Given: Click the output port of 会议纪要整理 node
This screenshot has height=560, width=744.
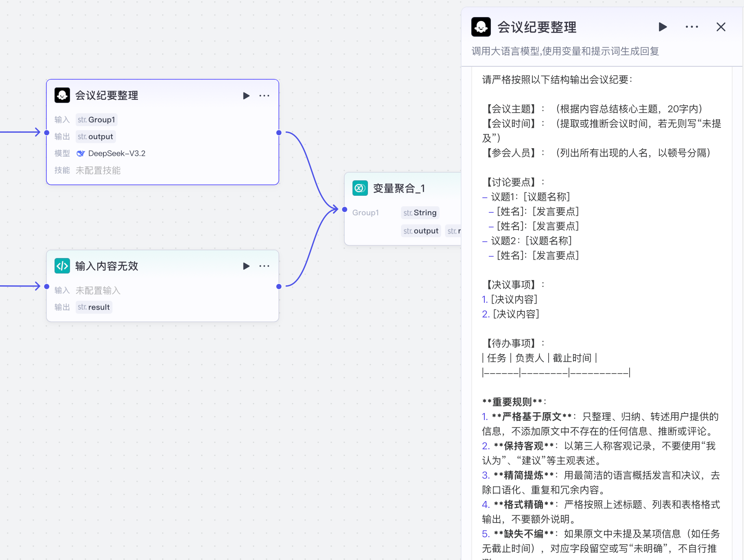Looking at the screenshot, I should coord(279,133).
